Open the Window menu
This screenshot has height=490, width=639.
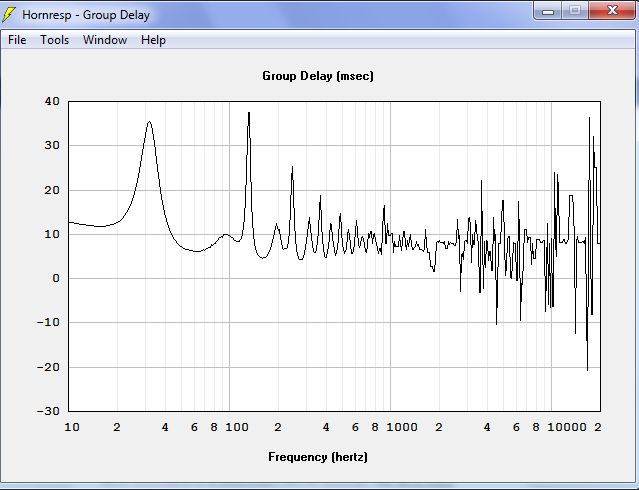tap(105, 40)
